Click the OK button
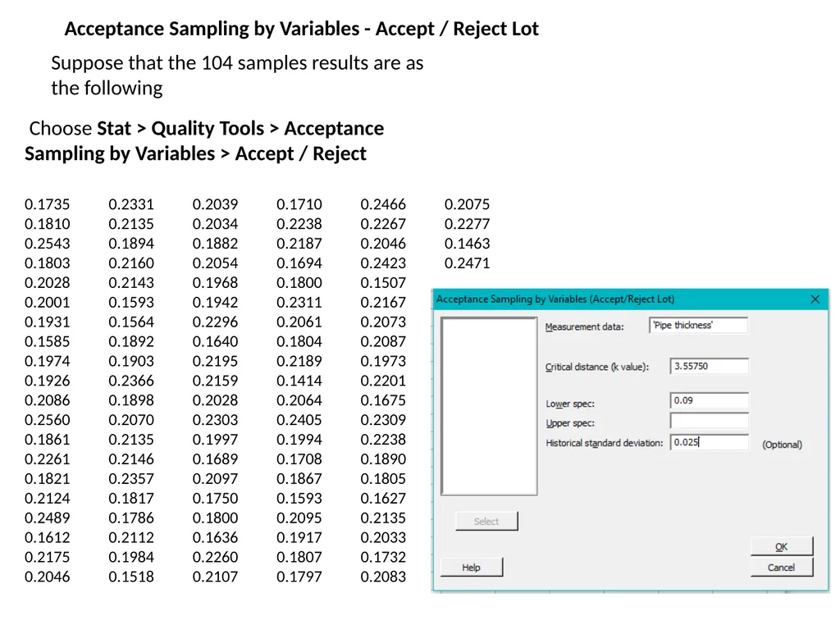 click(782, 546)
